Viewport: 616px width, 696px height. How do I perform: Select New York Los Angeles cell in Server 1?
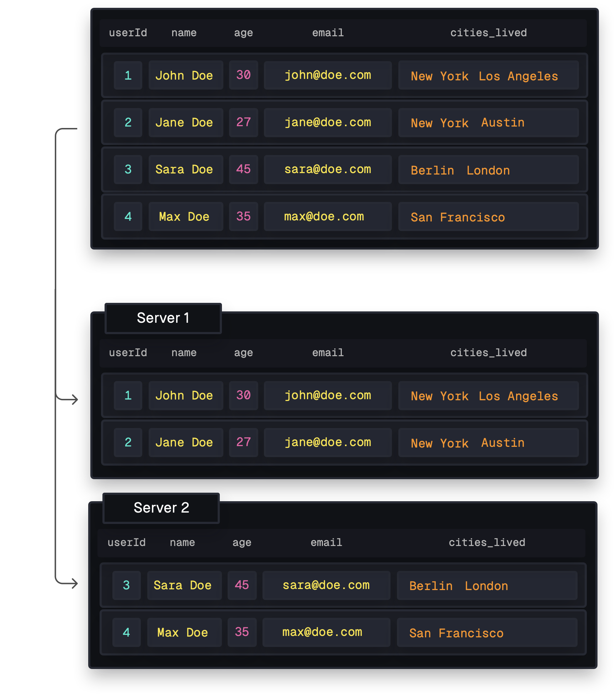[x=488, y=396]
